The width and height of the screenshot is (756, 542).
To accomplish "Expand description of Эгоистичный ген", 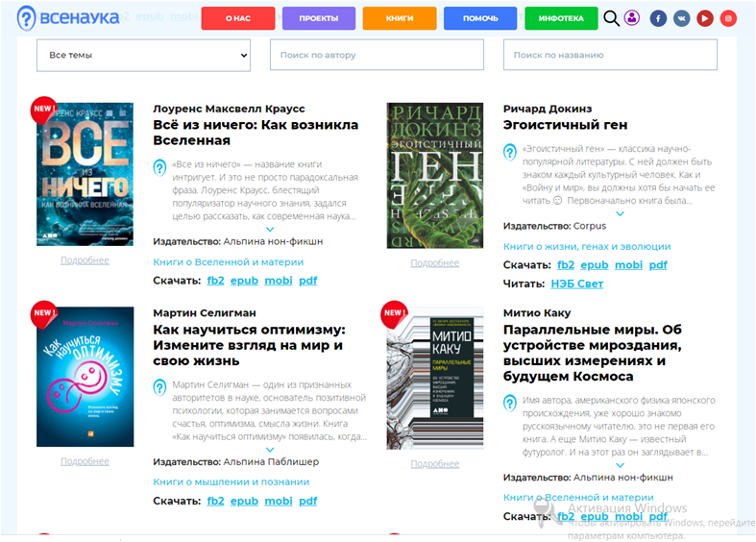I will click(620, 213).
